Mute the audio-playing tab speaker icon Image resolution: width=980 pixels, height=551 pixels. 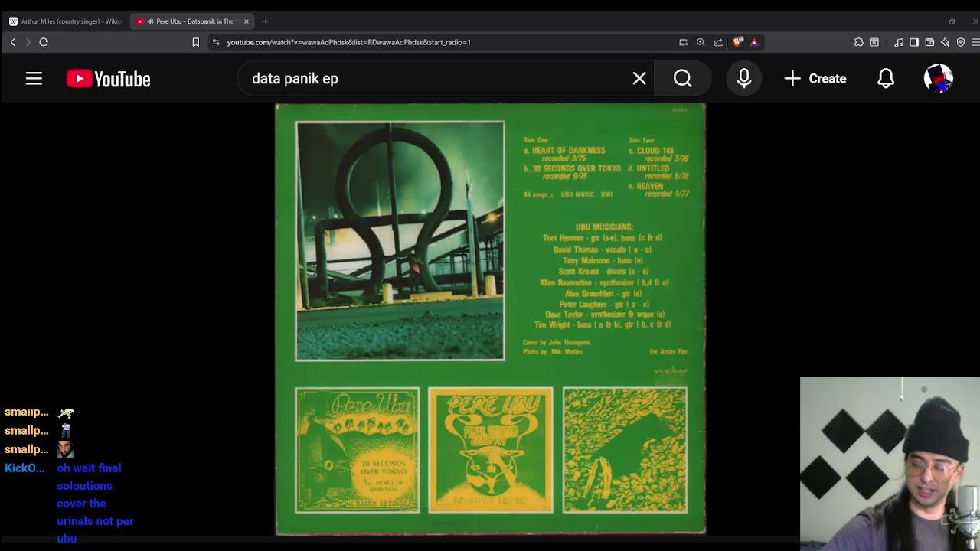click(x=150, y=21)
